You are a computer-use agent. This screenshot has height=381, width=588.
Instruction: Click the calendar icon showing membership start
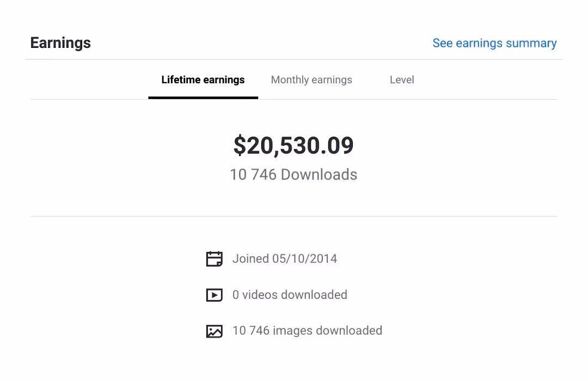point(215,259)
